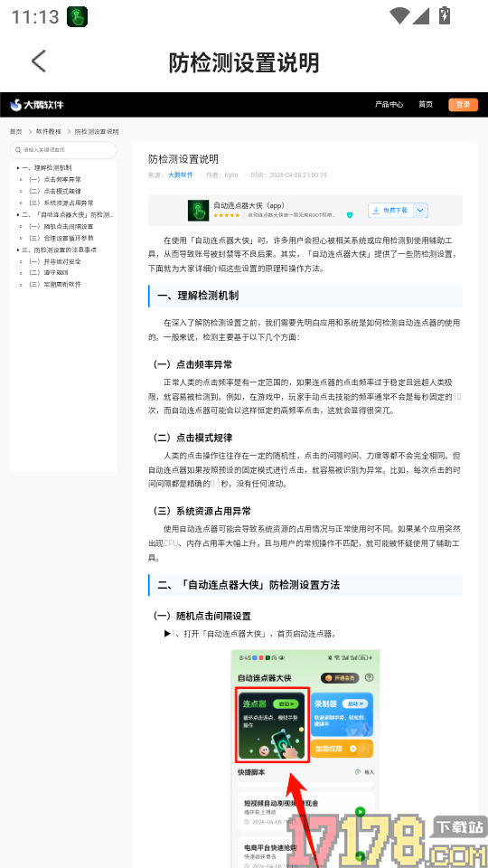Image resolution: width=488 pixels, height=868 pixels.
Task: Open the embedded app tutorial screenshot image
Action: pyautogui.click(x=305, y=759)
